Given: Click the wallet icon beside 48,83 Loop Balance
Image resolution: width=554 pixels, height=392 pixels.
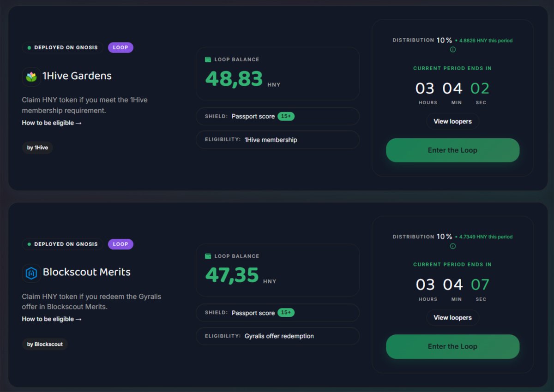Looking at the screenshot, I should pos(208,59).
